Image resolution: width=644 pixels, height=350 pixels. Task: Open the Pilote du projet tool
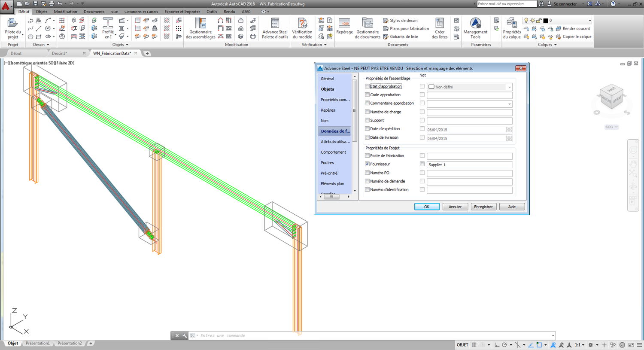point(12,28)
